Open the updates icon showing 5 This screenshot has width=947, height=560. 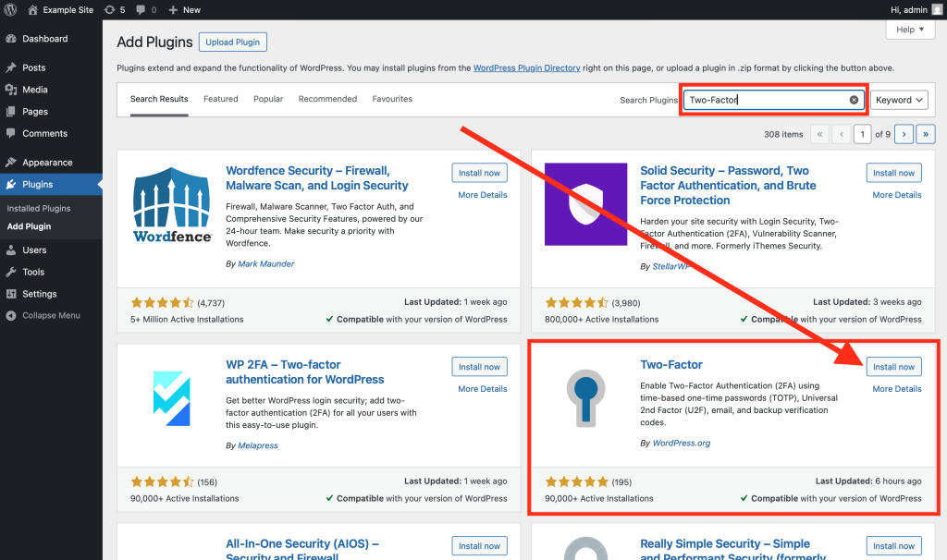pyautogui.click(x=115, y=9)
